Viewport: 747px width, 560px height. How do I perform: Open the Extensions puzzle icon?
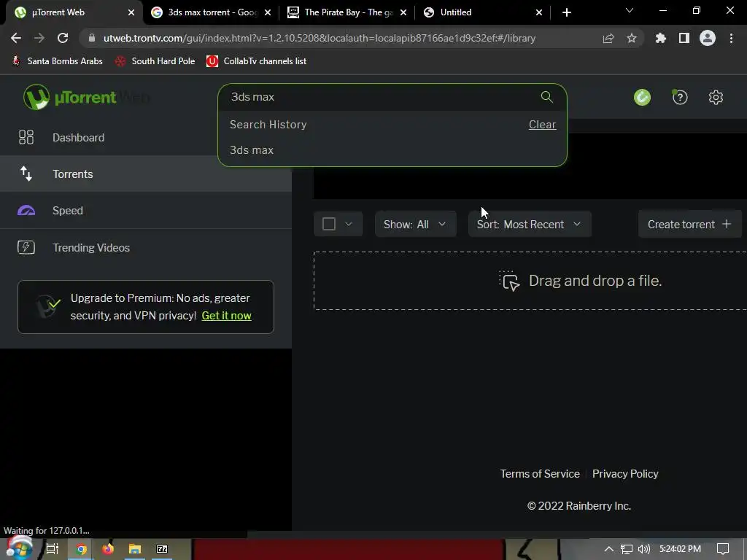tap(660, 38)
